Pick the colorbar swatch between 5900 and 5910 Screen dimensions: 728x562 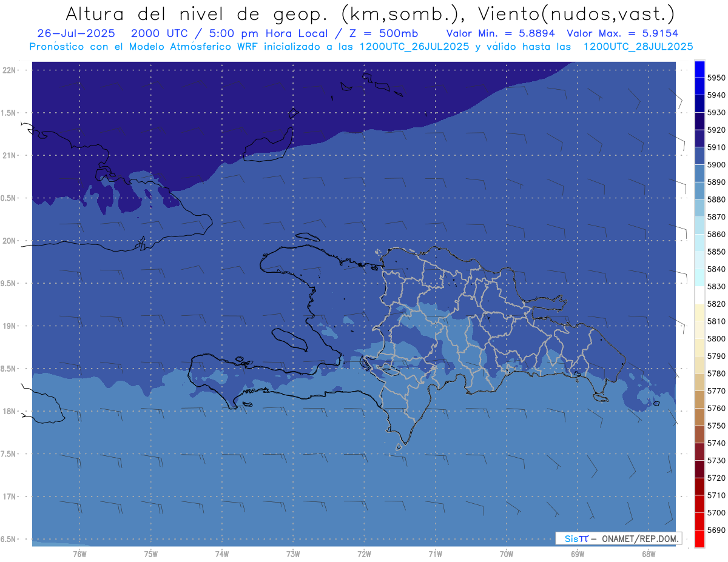click(699, 156)
